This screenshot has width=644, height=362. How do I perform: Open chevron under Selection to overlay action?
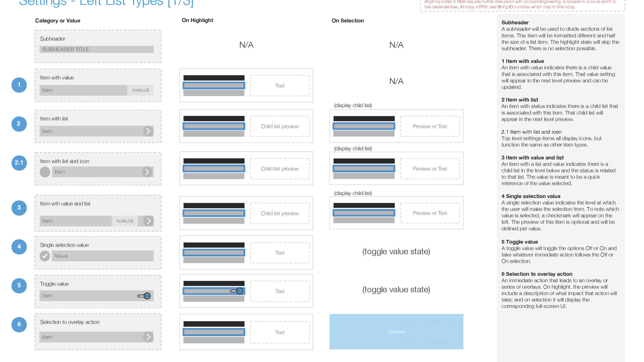point(148,337)
